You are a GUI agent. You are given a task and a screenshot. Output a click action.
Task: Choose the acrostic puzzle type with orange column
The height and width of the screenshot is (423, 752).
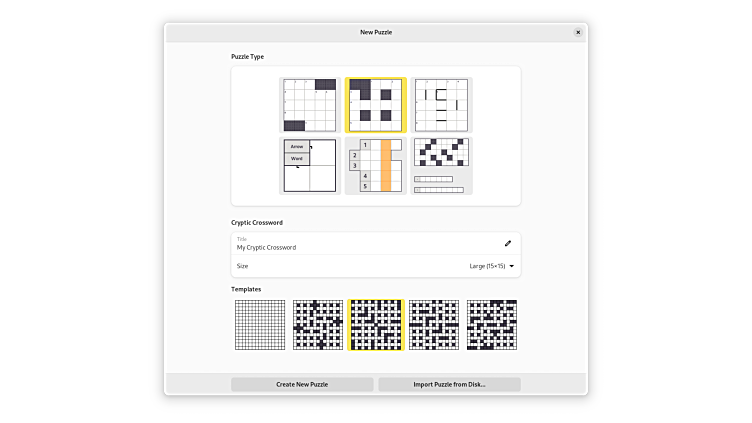pyautogui.click(x=375, y=166)
